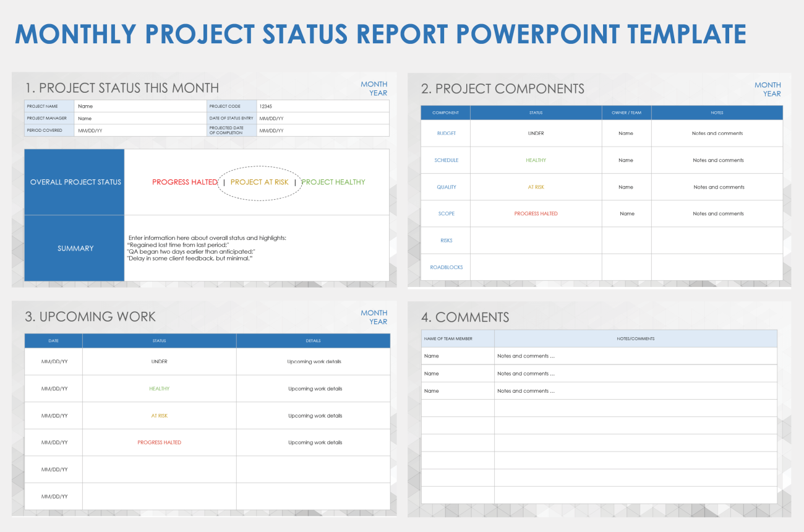This screenshot has height=532, width=804.
Task: Click the Summary text with status highlights
Action: point(207,248)
